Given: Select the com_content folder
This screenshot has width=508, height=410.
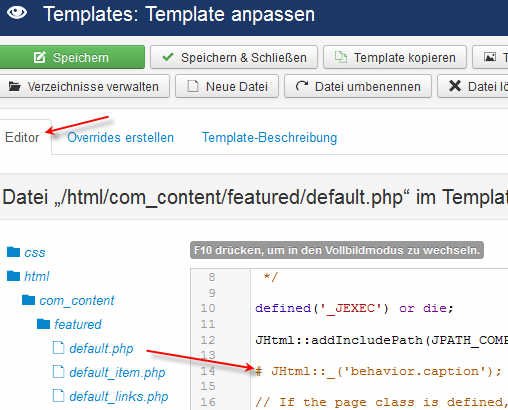Looking at the screenshot, I should tap(77, 301).
